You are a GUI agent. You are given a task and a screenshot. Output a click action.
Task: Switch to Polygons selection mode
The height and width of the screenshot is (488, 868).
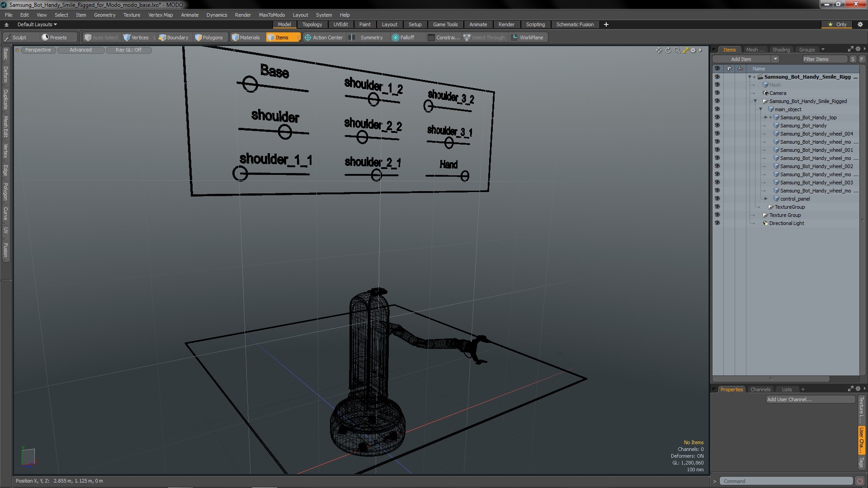point(209,38)
